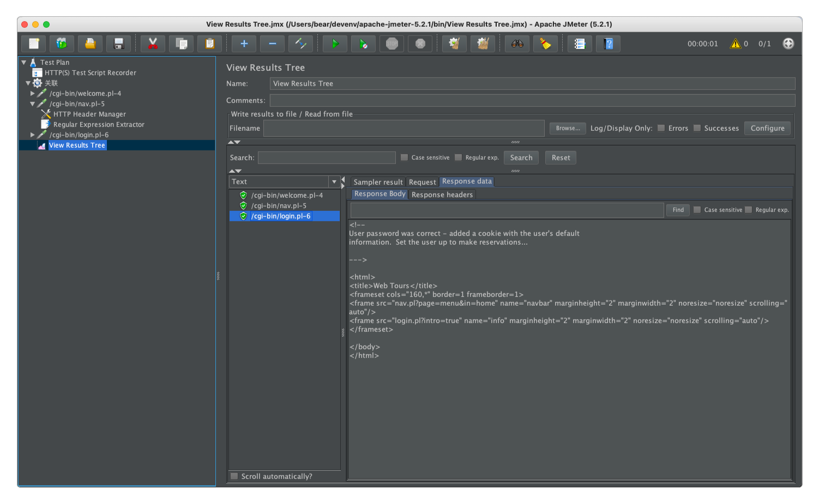Toggle Regular exp. beside the Find button
The height and width of the screenshot is (504, 819).
pyautogui.click(x=748, y=210)
